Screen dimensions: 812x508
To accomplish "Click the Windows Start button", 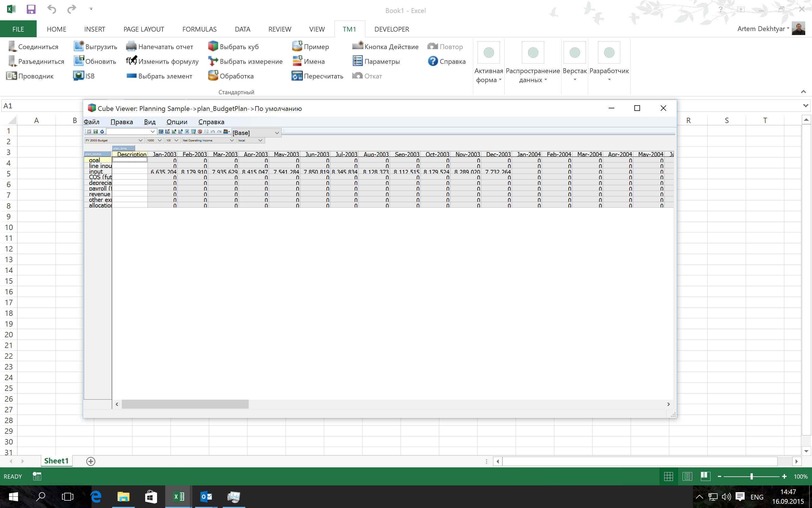I will coord(14,497).
